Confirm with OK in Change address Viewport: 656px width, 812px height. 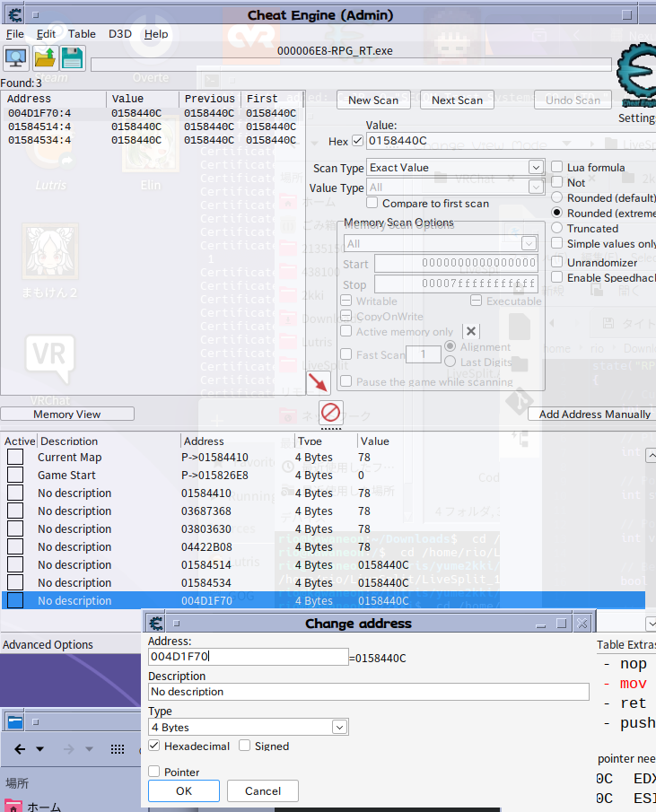pyautogui.click(x=184, y=790)
